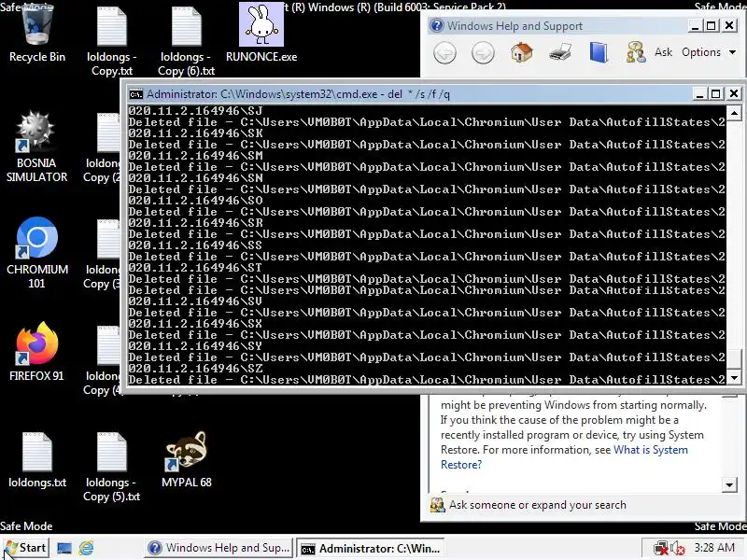Viewport: 747px width, 560px height.
Task: Switch to Windows Help and Support taskbar button
Action: click(x=218, y=548)
